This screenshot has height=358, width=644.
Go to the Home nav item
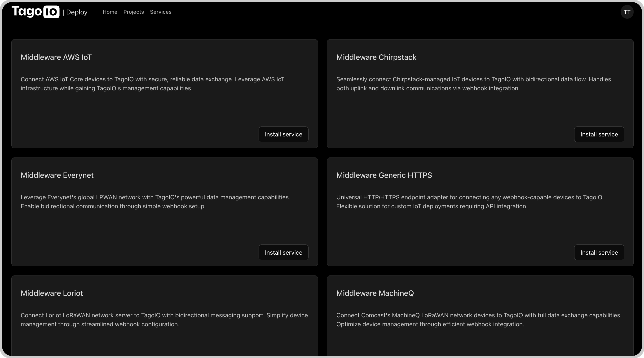110,12
